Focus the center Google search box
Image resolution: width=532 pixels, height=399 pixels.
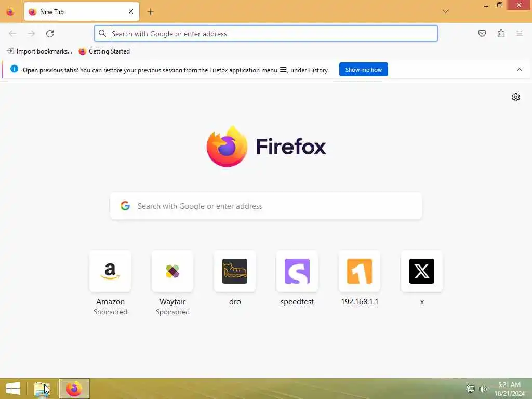coord(266,206)
